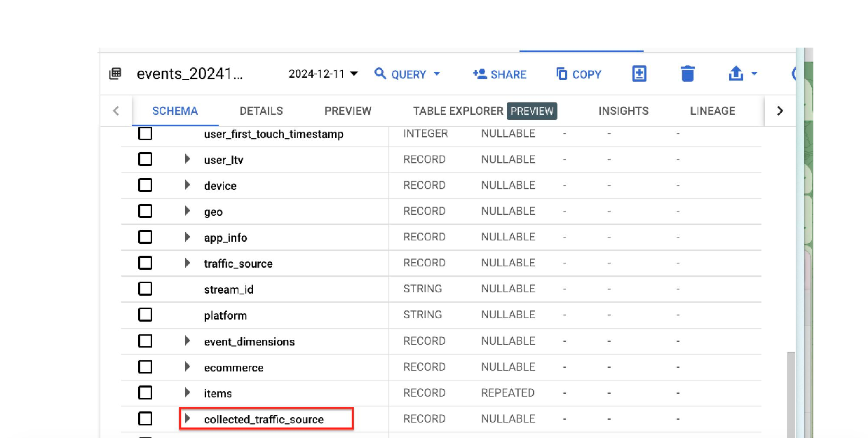
Task: Expand the items repeated record
Action: [x=187, y=392]
